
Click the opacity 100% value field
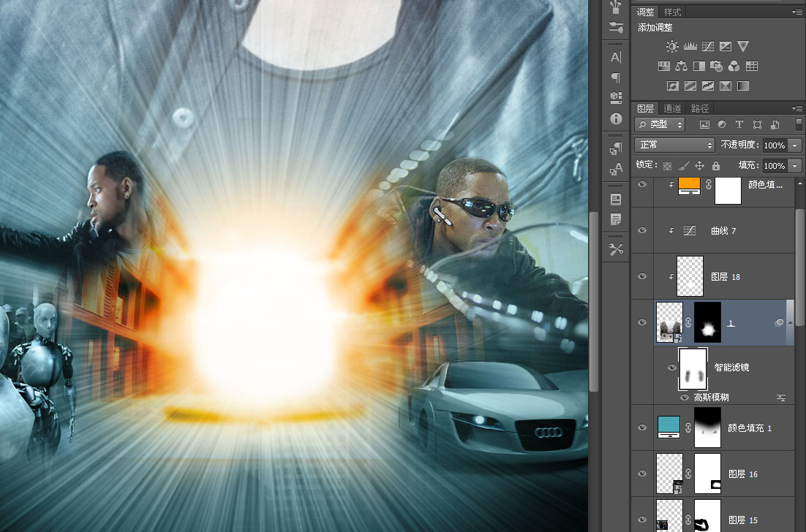coord(774,145)
